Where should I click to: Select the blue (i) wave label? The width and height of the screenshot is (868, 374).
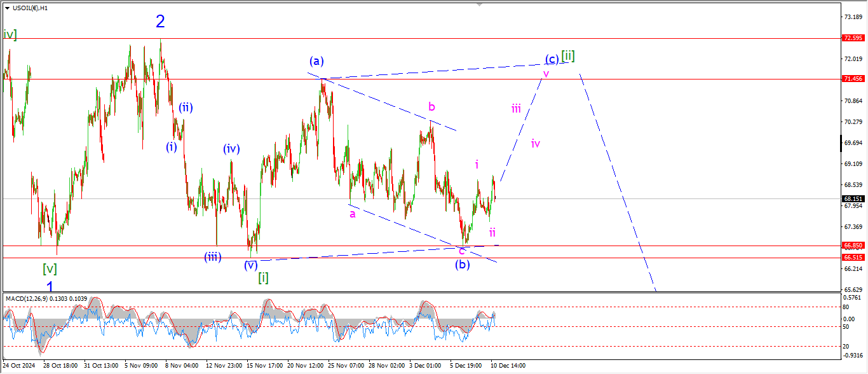(x=172, y=147)
